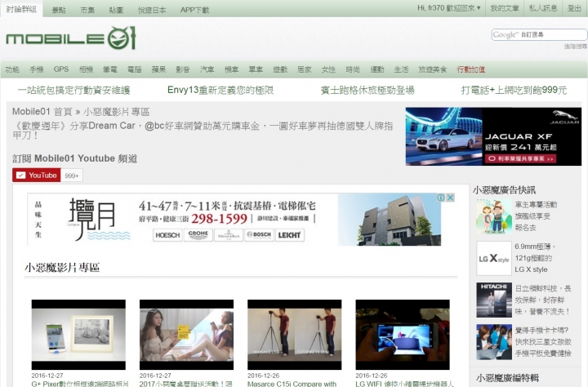The image size is (588, 387).
Task: Click the Hitachi ad thumbnail
Action: point(494,300)
